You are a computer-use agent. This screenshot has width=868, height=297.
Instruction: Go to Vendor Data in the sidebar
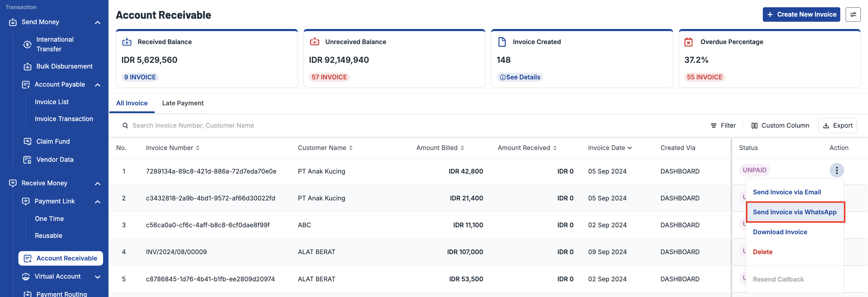click(x=55, y=160)
